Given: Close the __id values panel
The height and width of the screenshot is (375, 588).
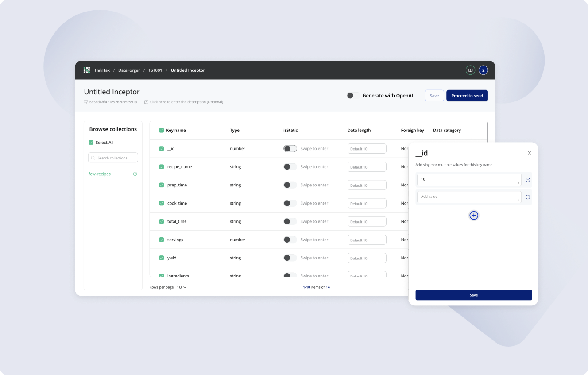Looking at the screenshot, I should pos(530,153).
